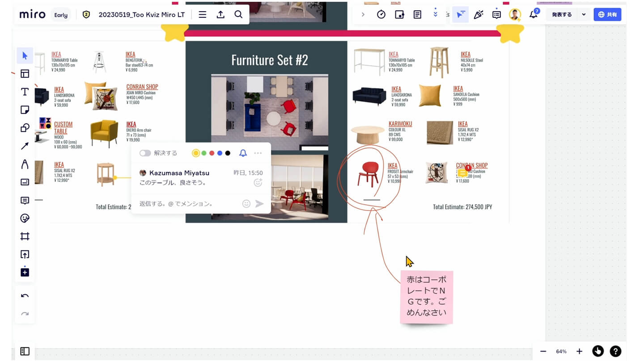Choose the green comment color
The height and width of the screenshot is (362, 644).
204,153
